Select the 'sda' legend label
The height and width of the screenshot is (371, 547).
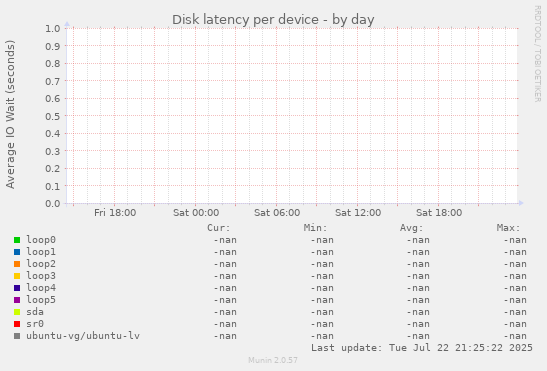click(35, 312)
